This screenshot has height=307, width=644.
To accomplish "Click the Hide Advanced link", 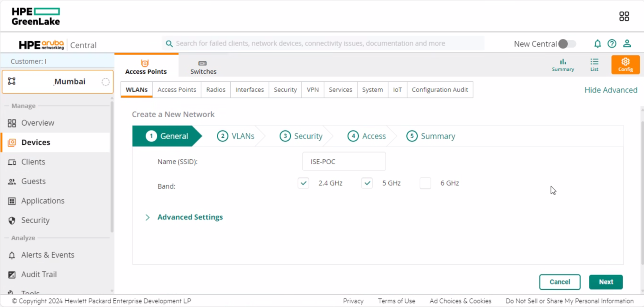I will [611, 90].
